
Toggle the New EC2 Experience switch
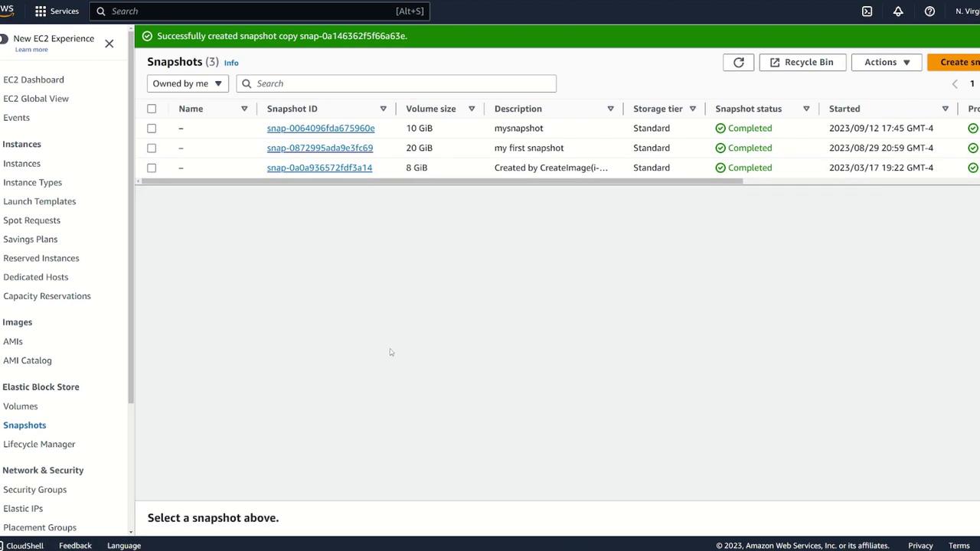pyautogui.click(x=4, y=39)
